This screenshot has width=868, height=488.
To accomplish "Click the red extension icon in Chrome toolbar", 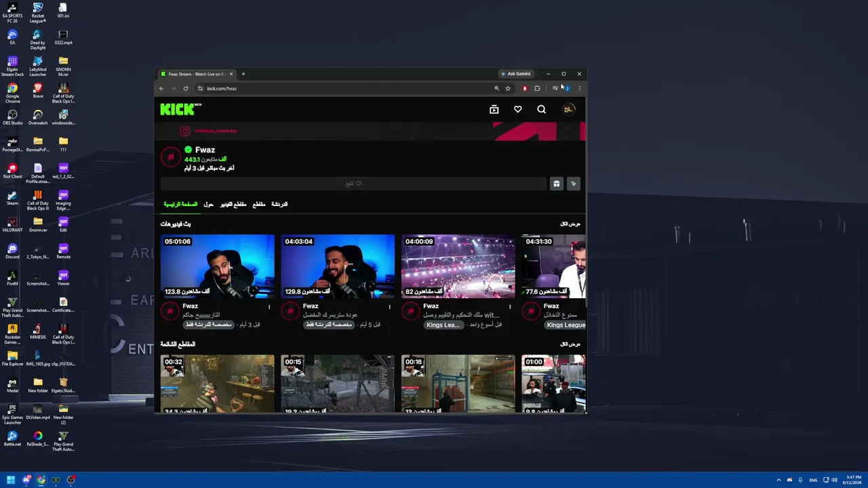I will coord(524,88).
